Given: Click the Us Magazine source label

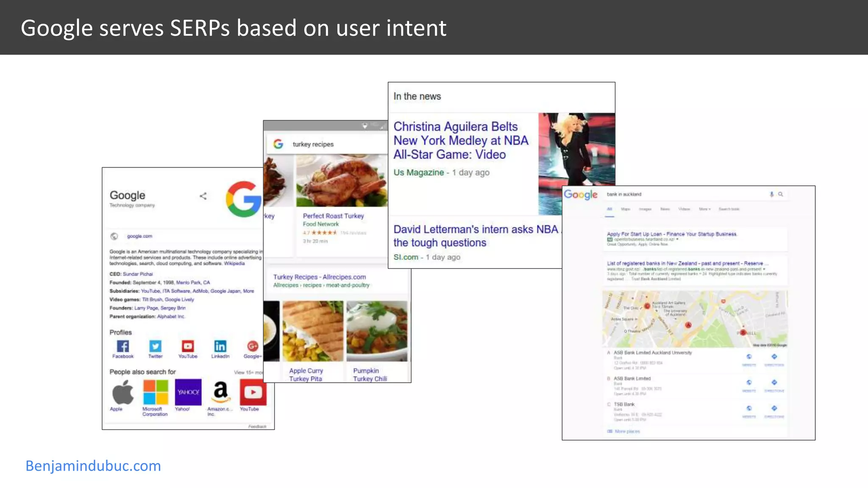Looking at the screenshot, I should pyautogui.click(x=419, y=172).
